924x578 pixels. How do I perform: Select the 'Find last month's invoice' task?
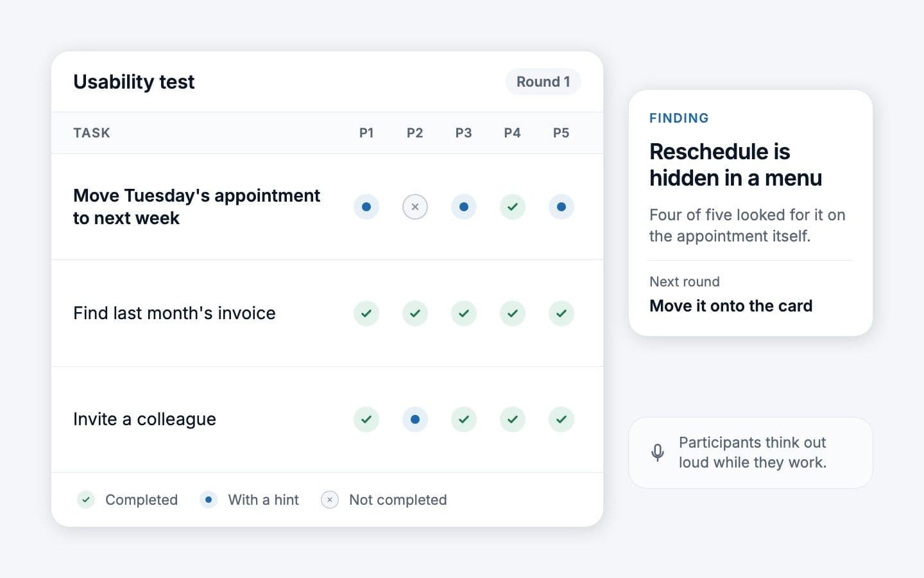[175, 313]
